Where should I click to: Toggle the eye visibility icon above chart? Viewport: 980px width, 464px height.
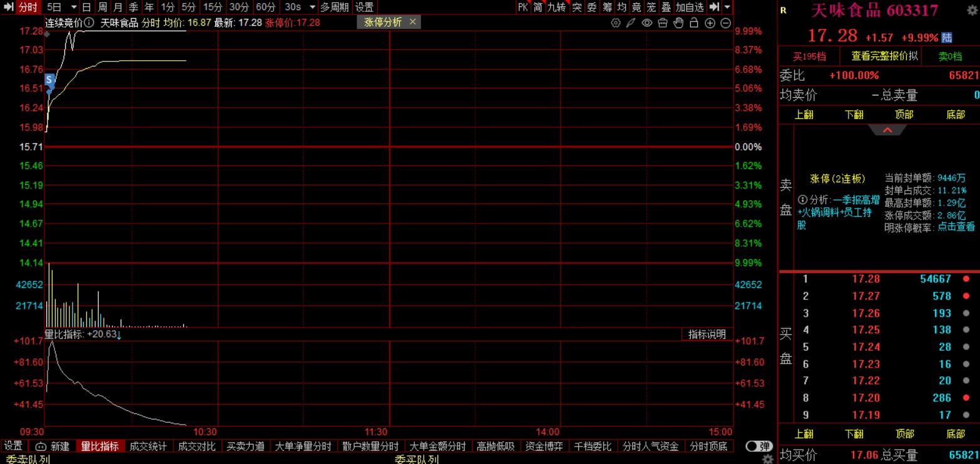tap(647, 23)
